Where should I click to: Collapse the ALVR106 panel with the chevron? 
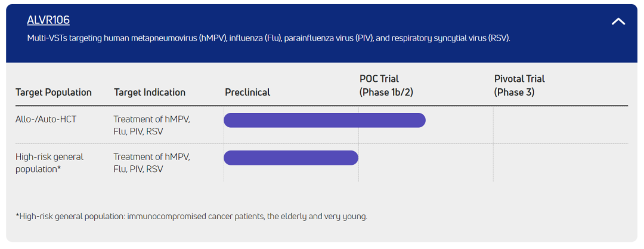(618, 21)
